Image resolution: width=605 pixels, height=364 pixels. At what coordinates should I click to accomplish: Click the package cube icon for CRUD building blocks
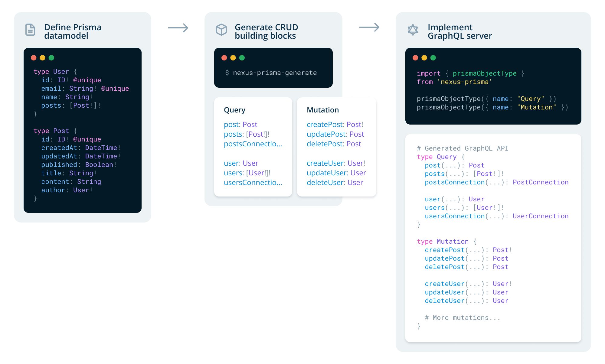coord(222,30)
